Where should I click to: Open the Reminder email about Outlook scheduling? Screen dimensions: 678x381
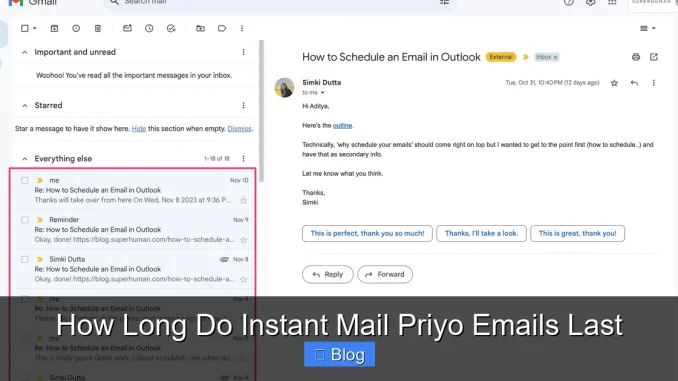tap(133, 230)
